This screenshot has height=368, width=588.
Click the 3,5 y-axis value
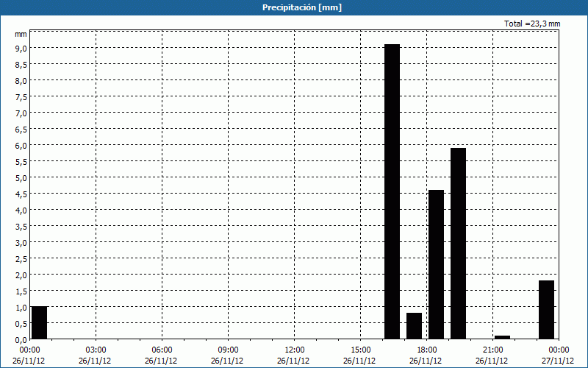[21, 226]
